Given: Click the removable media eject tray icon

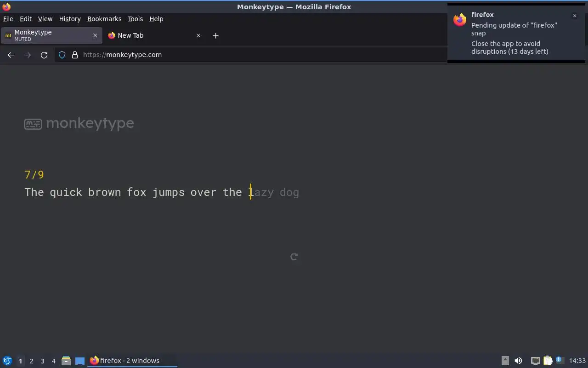Looking at the screenshot, I should pyautogui.click(x=505, y=361).
